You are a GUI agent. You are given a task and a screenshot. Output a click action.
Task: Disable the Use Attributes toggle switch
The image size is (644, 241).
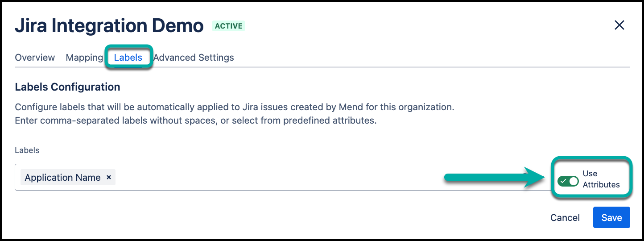pos(568,181)
